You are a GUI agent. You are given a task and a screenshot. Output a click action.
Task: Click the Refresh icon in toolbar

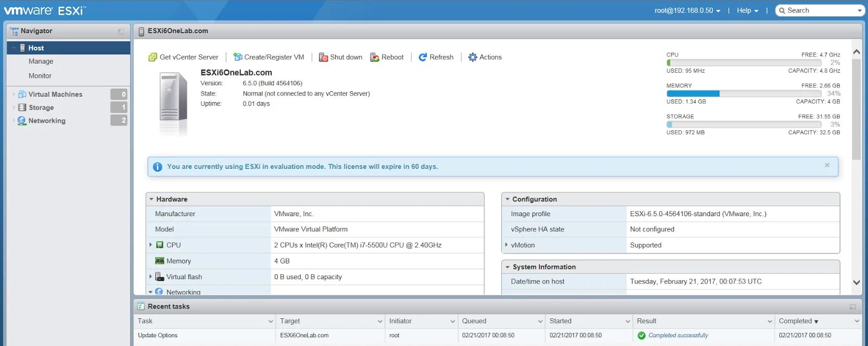(423, 57)
